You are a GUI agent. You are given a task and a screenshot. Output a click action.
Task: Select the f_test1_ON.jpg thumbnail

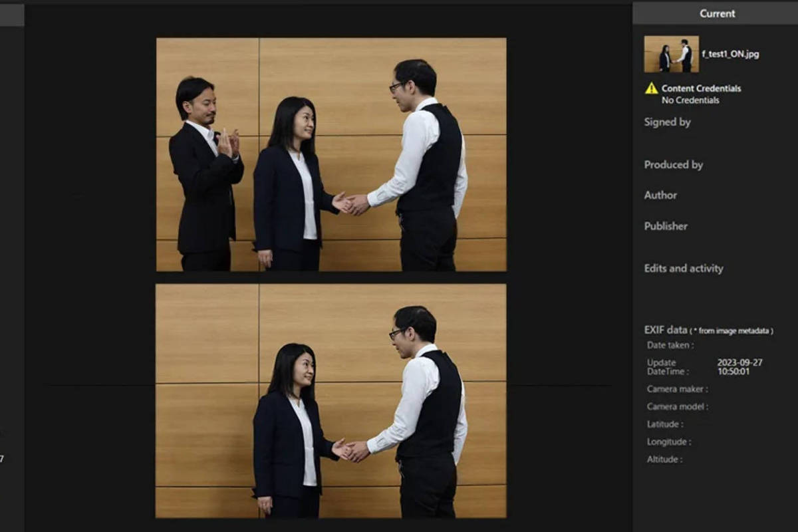click(671, 54)
